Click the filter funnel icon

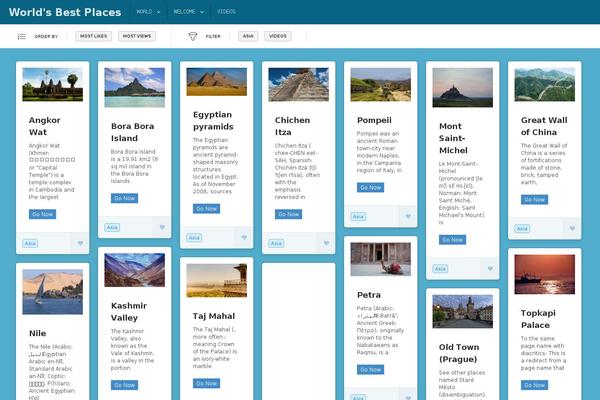(193, 36)
